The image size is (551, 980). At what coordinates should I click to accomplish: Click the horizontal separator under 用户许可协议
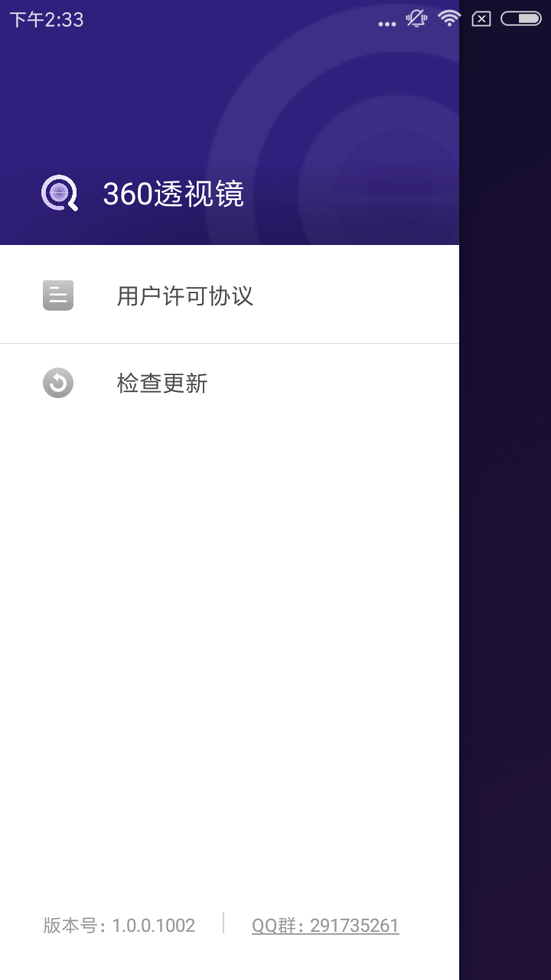coord(230,344)
